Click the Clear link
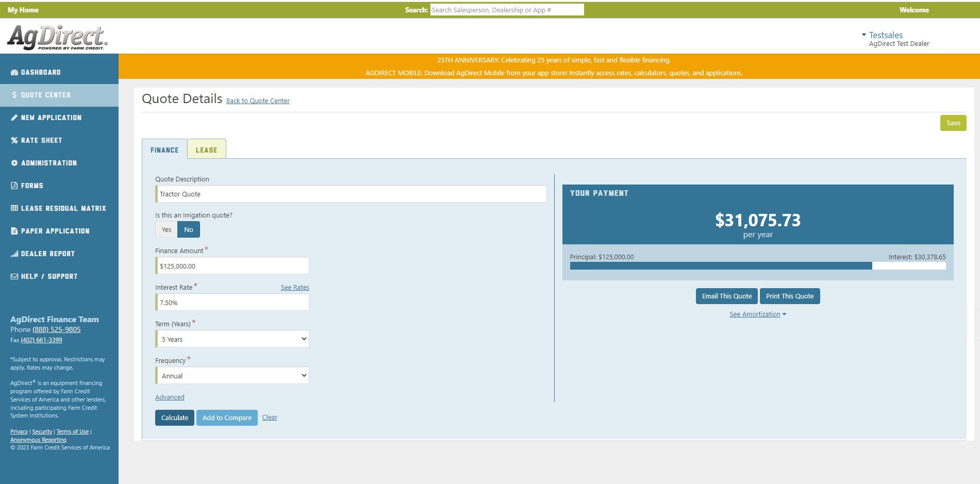980x484 pixels. tap(270, 418)
